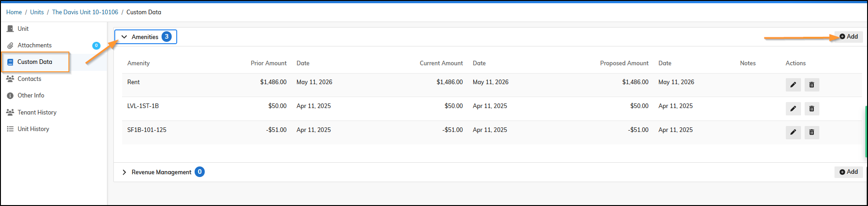Delete the SF1B-101-125 amenity row

[x=812, y=132]
